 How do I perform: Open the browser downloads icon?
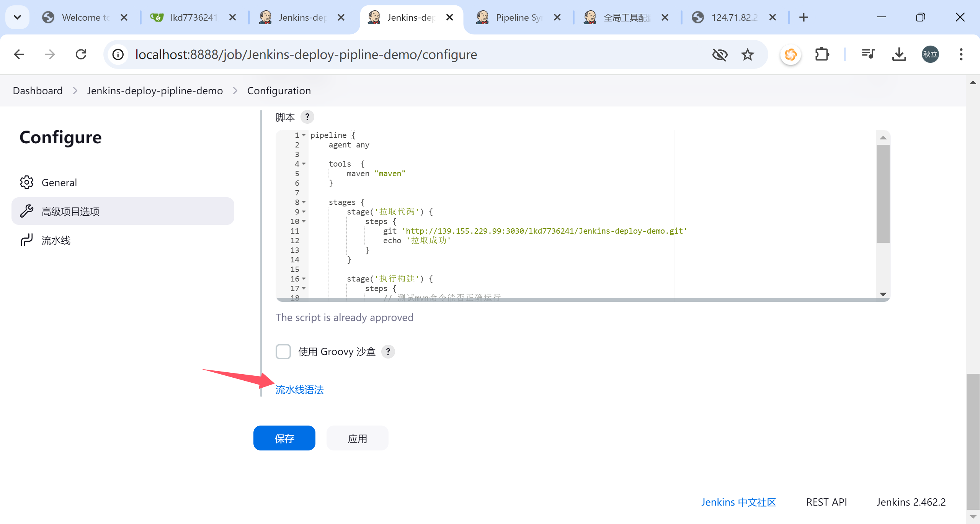[x=899, y=54]
